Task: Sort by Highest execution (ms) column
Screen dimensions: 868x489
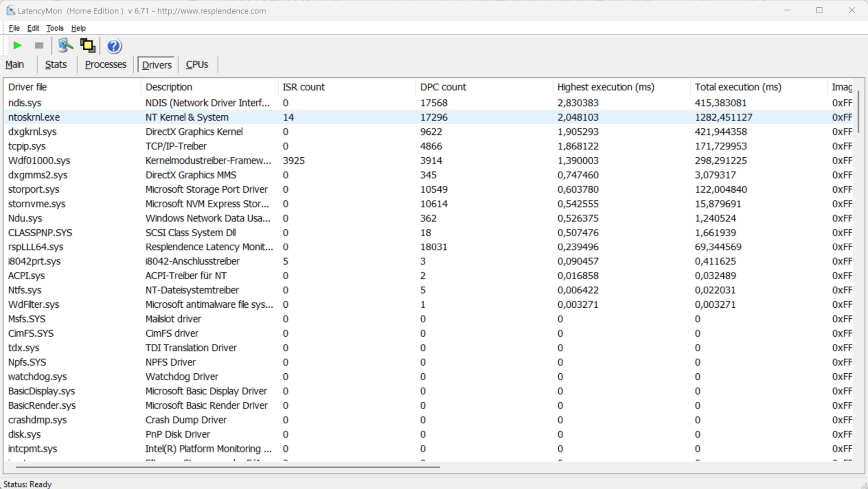Action: [605, 87]
